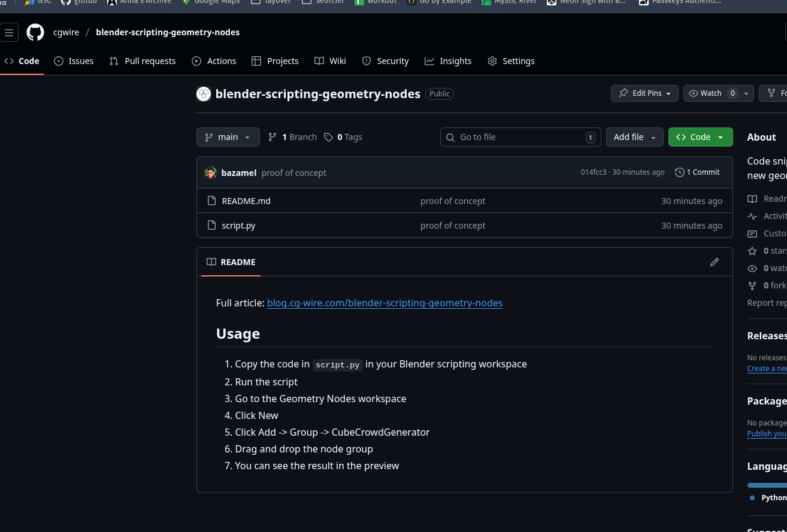Click the repository avatar beside the title
This screenshot has height=532, width=787.
204,94
